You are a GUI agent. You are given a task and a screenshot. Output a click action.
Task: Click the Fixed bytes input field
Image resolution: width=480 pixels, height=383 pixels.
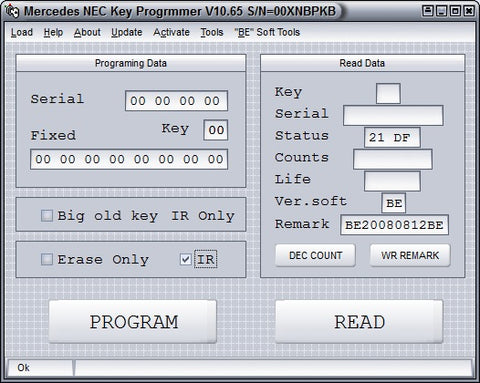click(129, 159)
